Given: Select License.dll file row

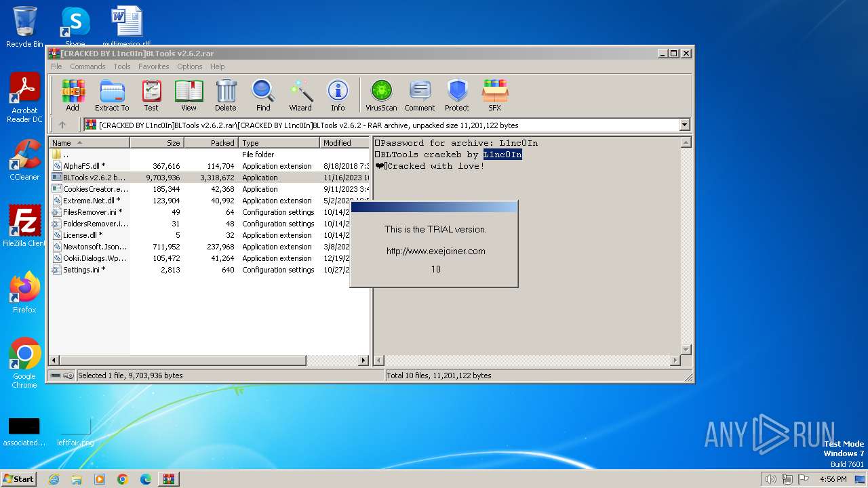Looking at the screenshot, I should pos(200,235).
